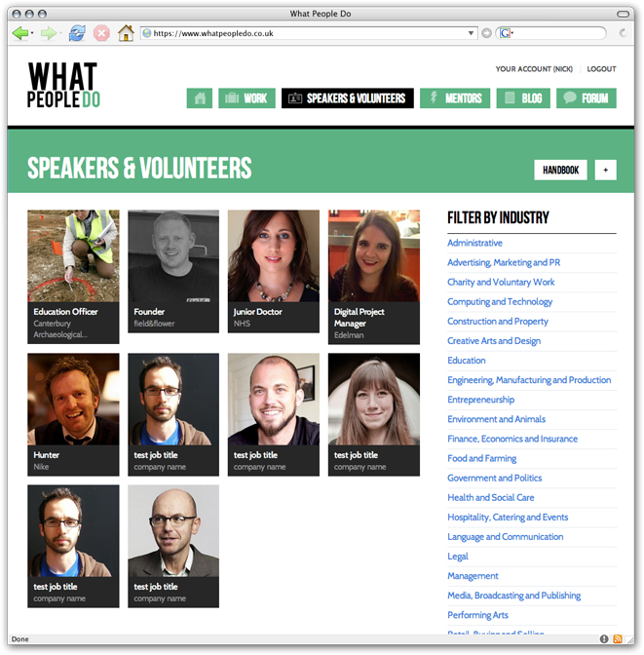Open the browser home page icon
Screen dimensions: 644x655
pos(126,32)
